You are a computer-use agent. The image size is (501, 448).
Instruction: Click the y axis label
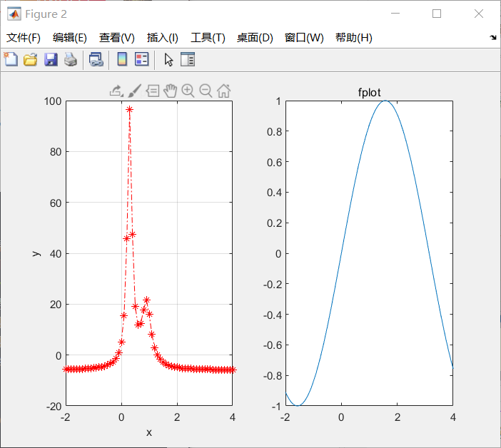point(36,254)
